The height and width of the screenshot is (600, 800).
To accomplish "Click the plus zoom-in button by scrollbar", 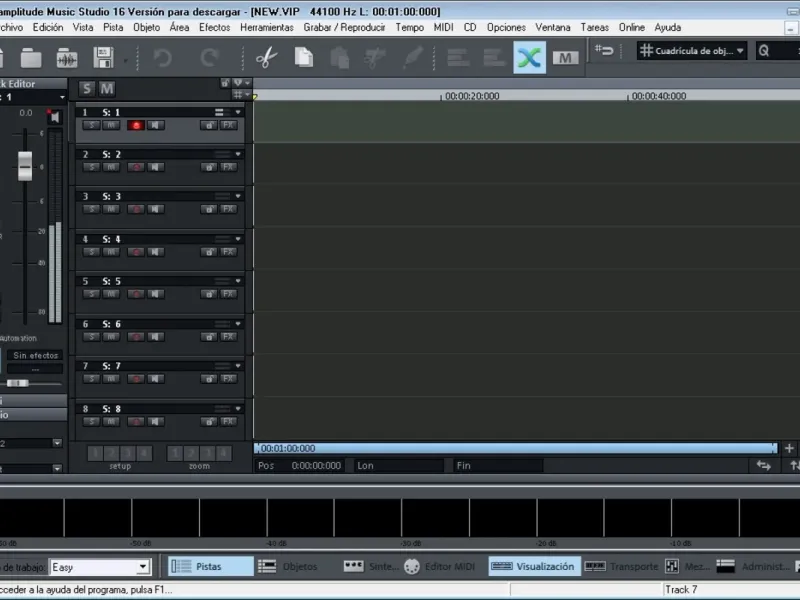I will 789,448.
